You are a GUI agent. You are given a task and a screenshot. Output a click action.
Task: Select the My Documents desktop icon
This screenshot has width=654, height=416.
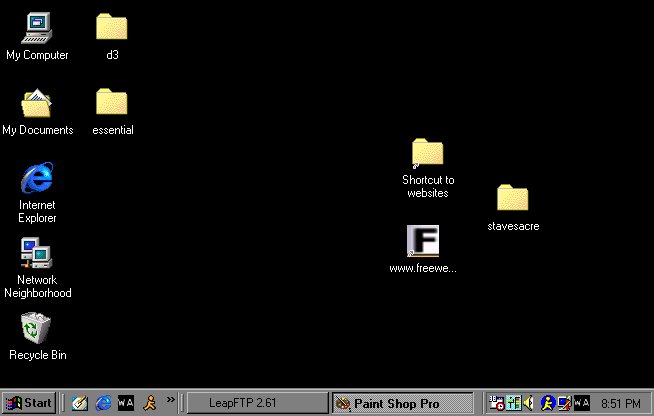pos(36,103)
